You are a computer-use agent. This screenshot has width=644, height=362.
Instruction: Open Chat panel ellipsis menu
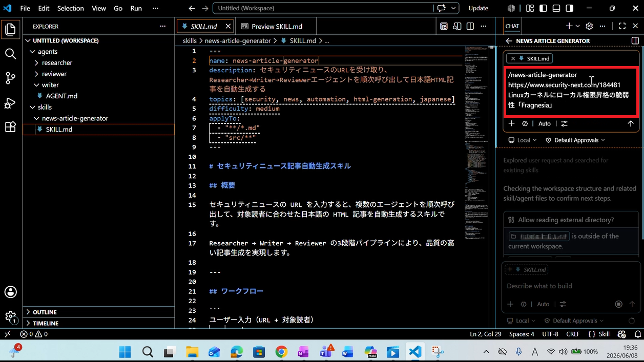[603, 26]
